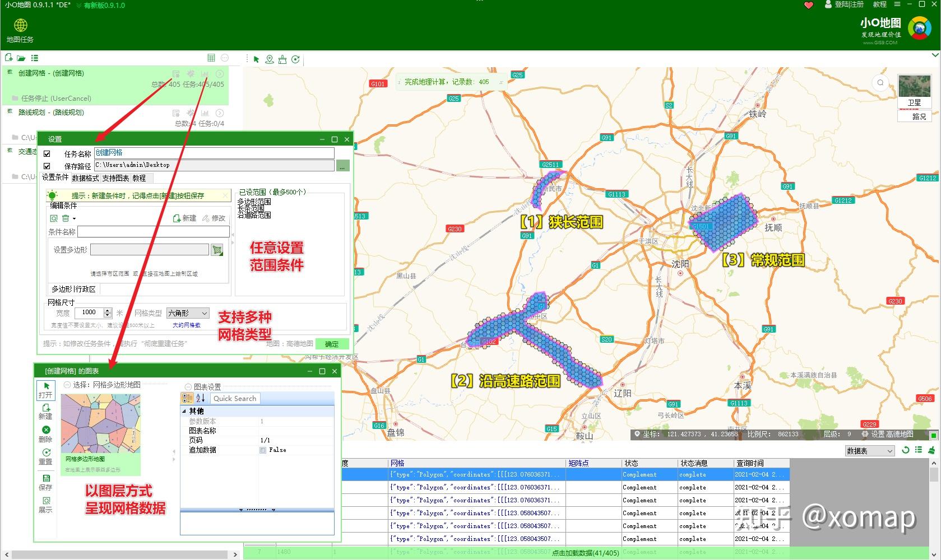Click the 条件名称 input field
The width and height of the screenshot is (941, 560).
click(x=154, y=232)
